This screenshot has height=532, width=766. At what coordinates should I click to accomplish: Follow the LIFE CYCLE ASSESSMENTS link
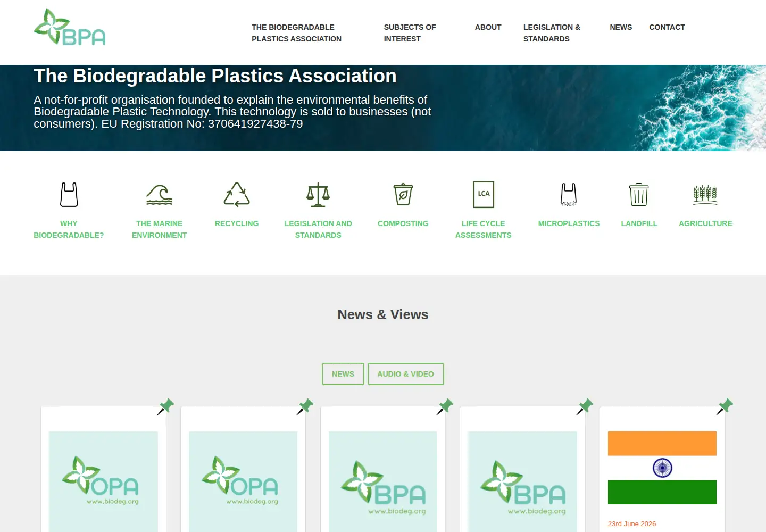pyautogui.click(x=484, y=229)
